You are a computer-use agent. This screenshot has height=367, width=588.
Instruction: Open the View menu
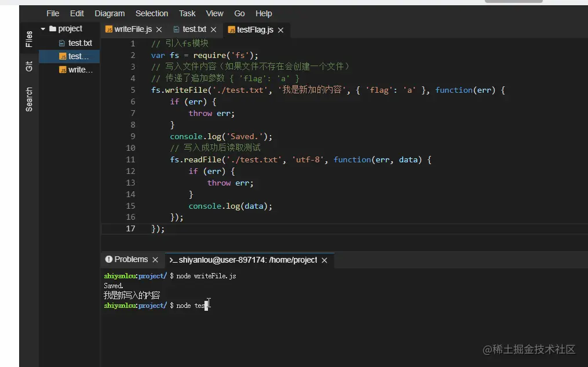[214, 13]
